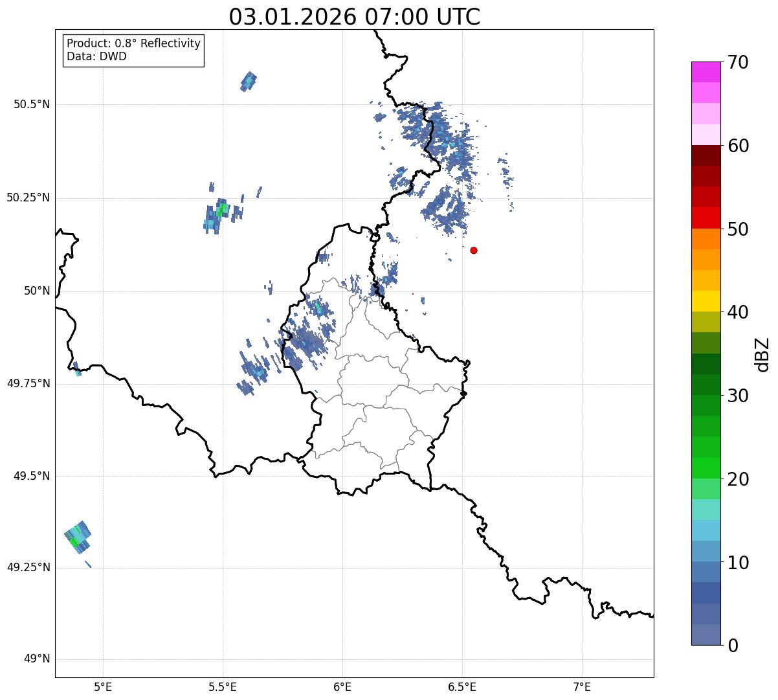
Task: Click the yellow colorbar segment above 40
Action: 706,301
